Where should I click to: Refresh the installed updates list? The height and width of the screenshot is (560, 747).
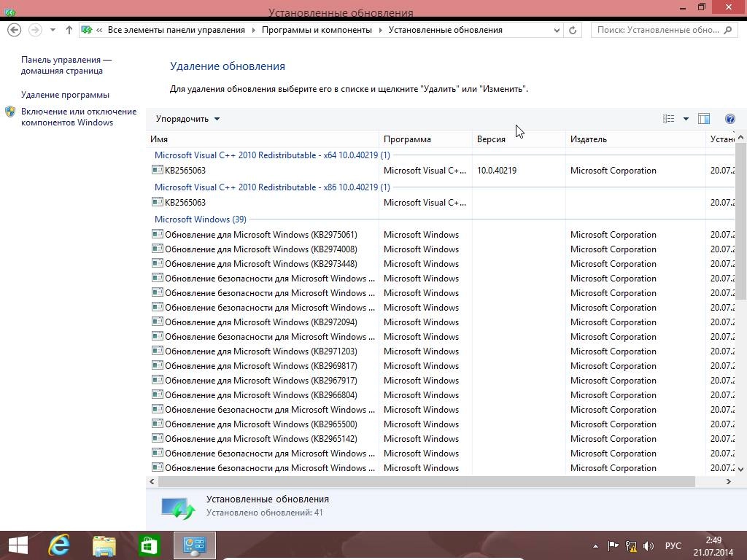pos(573,31)
